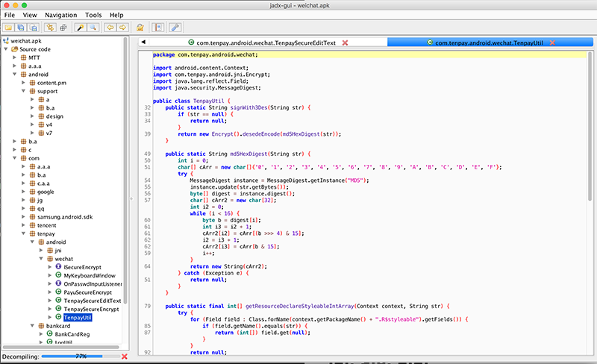Toggle the Flatten packages icon
This screenshot has height=364, width=597.
[x=63, y=28]
